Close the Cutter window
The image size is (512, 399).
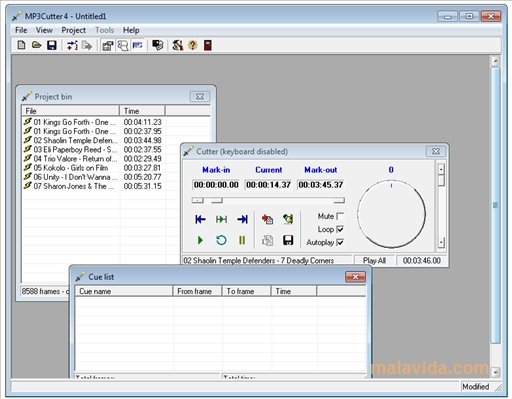[x=435, y=151]
